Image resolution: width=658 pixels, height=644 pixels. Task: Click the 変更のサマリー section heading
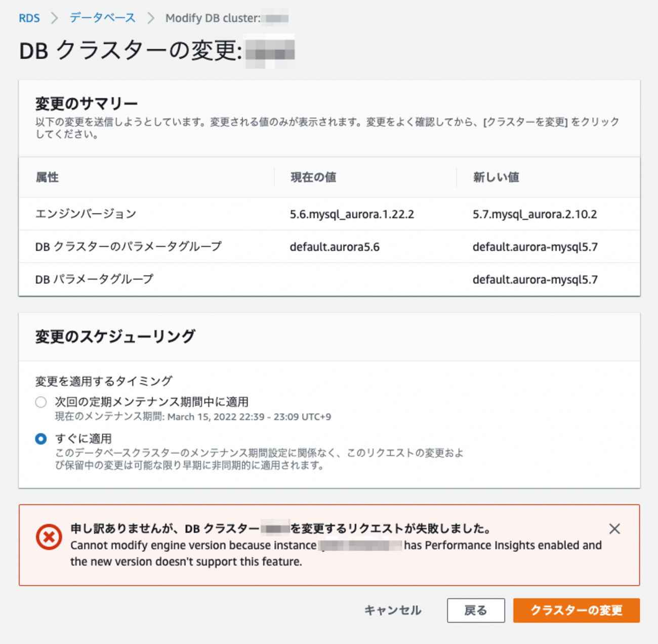87,104
